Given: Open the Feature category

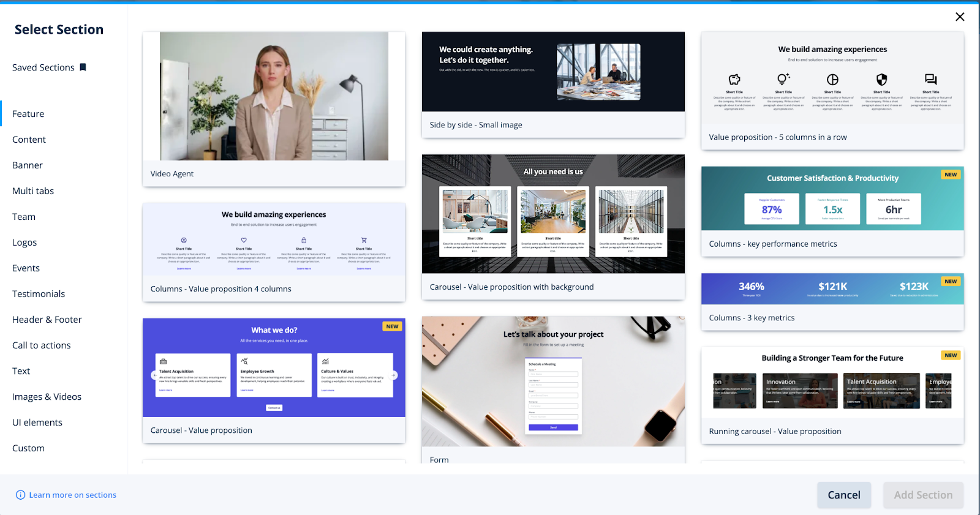Looking at the screenshot, I should tap(28, 114).
